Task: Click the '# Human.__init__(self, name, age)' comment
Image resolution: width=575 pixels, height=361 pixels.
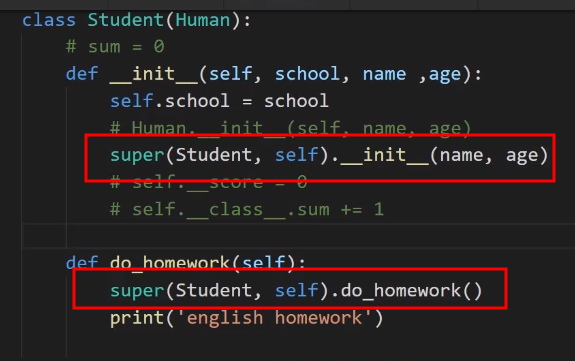Action: point(290,128)
